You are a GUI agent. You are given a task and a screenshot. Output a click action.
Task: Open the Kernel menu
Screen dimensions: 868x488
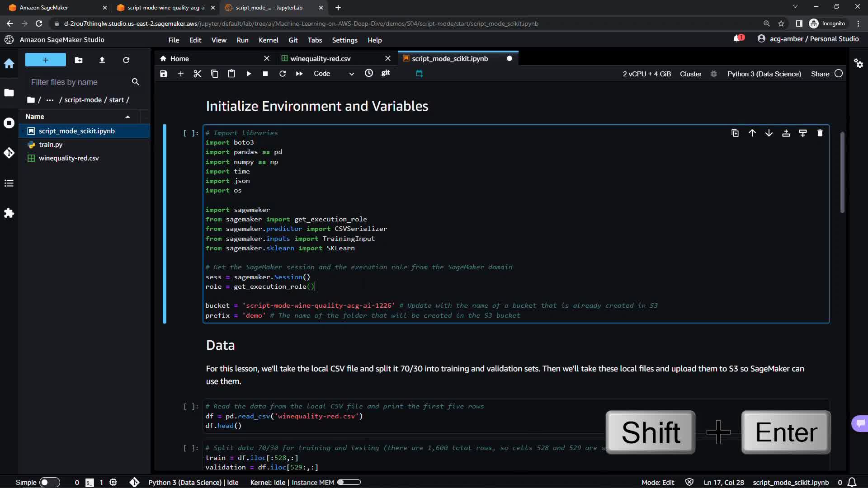pos(268,40)
